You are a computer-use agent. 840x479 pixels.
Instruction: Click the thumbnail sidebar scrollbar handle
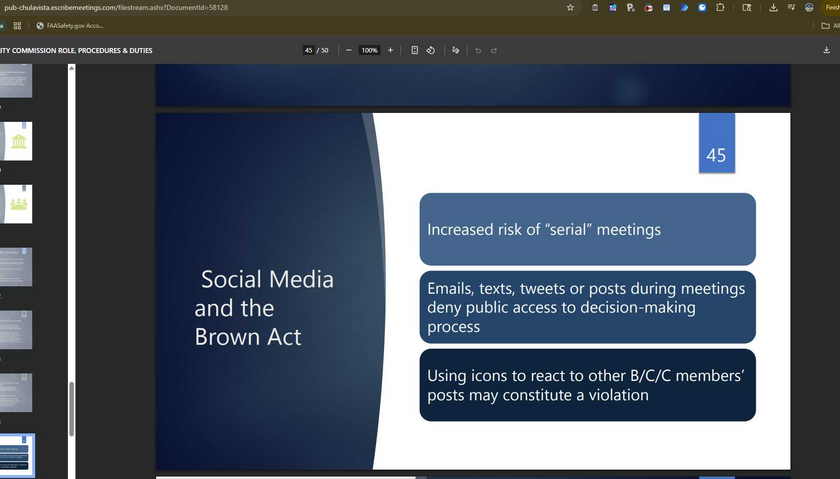coord(71,410)
